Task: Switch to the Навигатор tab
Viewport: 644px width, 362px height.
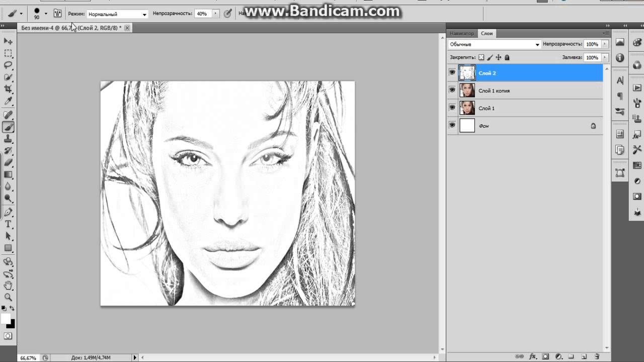Action: click(x=462, y=33)
